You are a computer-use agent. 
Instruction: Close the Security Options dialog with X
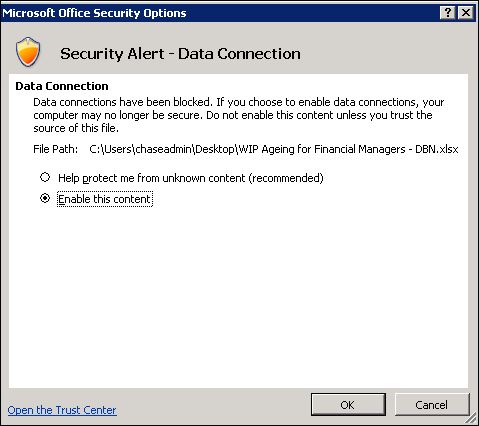tap(466, 13)
